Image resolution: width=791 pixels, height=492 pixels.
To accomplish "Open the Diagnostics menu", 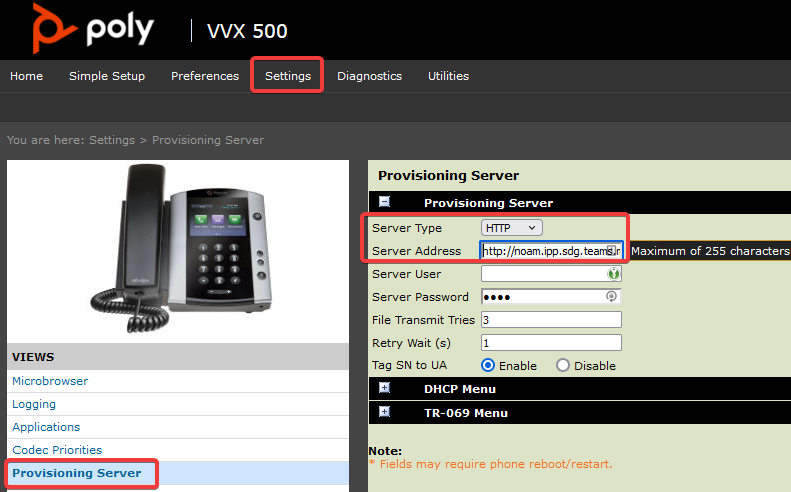I will click(x=370, y=76).
